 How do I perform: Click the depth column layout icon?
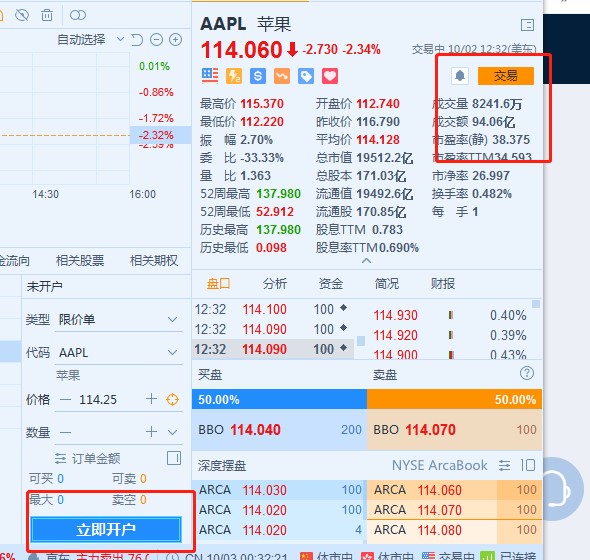pyautogui.click(x=528, y=466)
